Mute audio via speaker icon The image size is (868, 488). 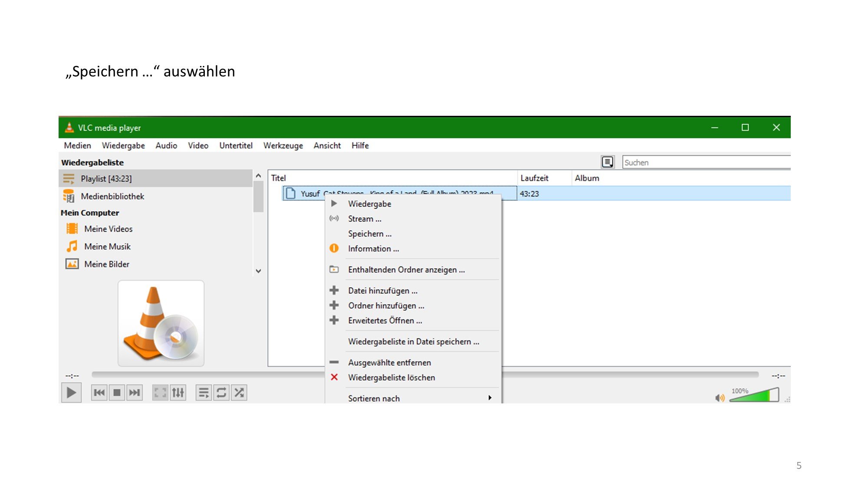tap(720, 398)
